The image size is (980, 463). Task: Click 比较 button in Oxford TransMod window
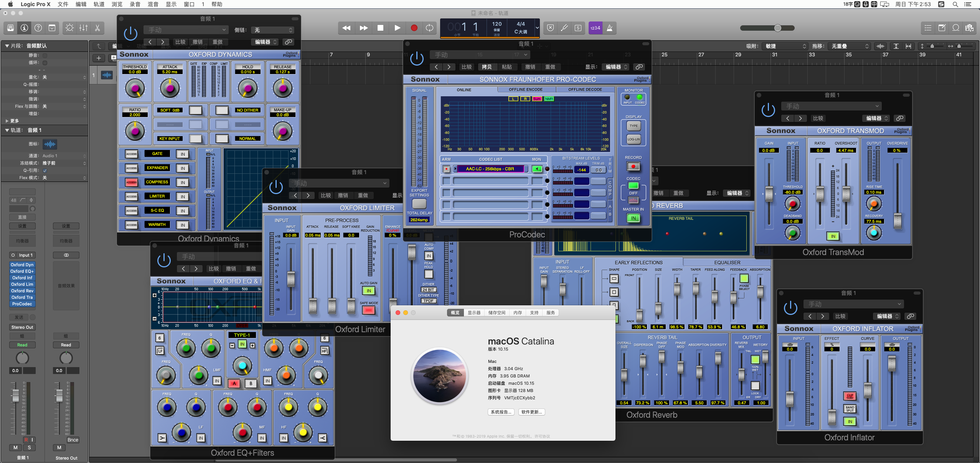coord(818,118)
